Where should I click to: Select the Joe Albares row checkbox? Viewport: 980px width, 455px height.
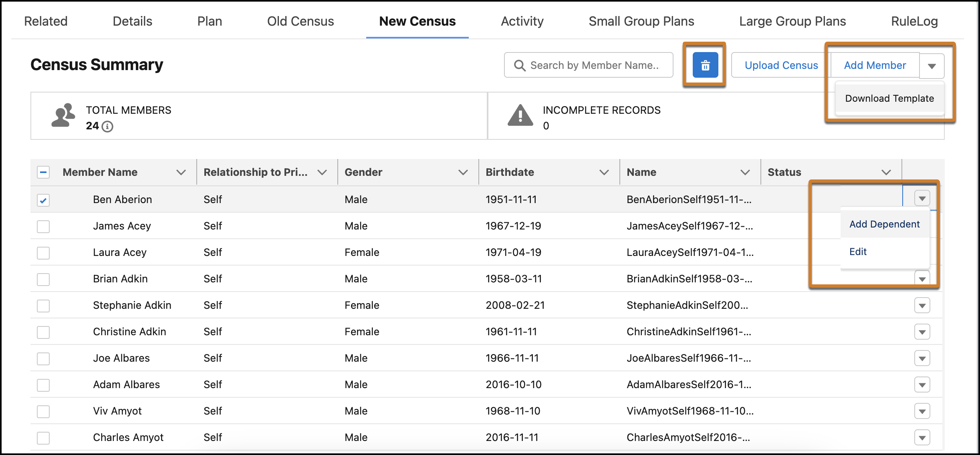[43, 358]
